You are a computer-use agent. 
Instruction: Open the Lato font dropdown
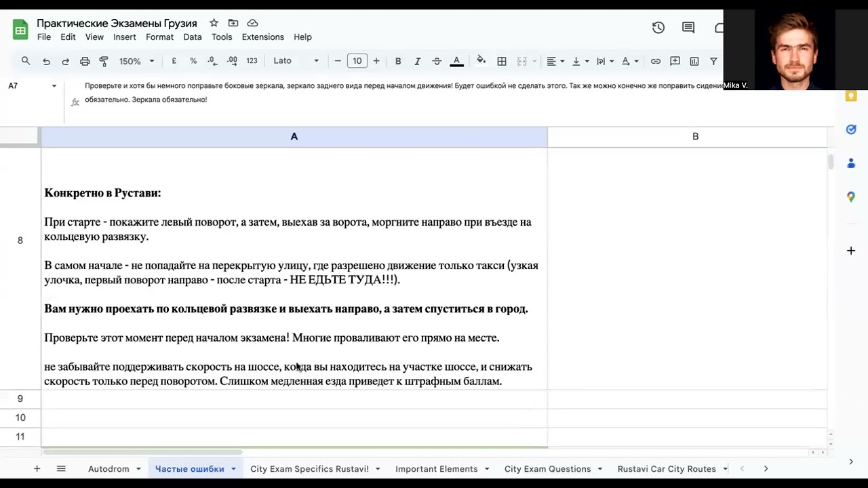click(296, 61)
